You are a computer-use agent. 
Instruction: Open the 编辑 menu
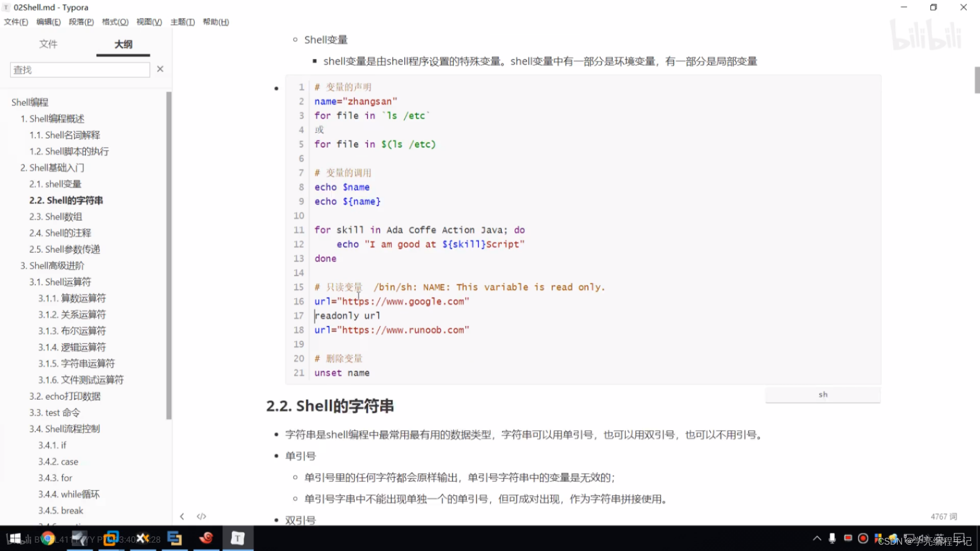[48, 22]
